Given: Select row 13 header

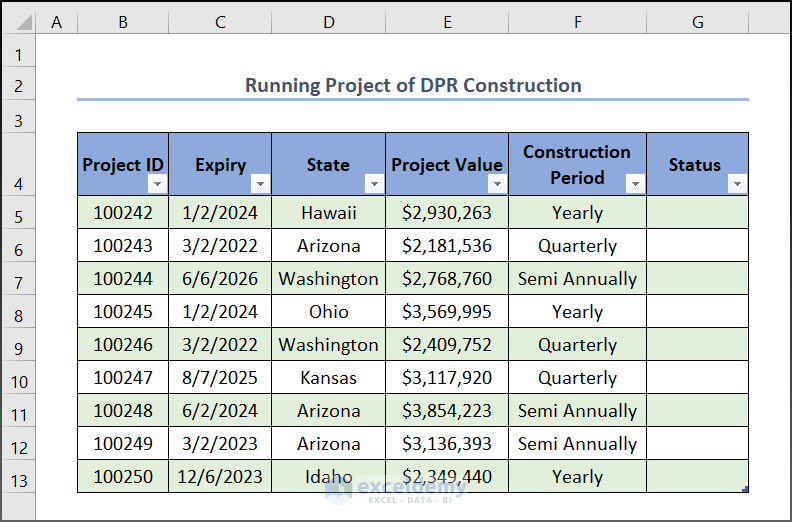Looking at the screenshot, I should [x=18, y=477].
